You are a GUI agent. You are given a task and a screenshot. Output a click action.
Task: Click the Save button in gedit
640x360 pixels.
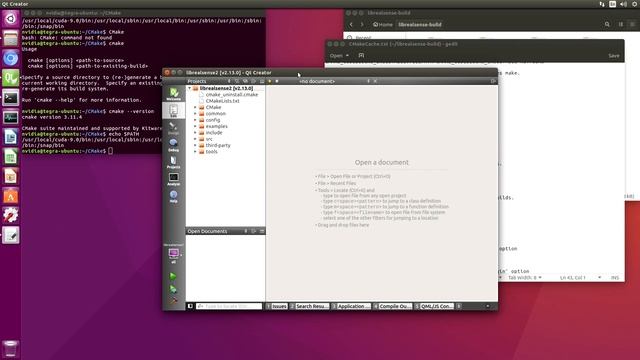click(613, 56)
